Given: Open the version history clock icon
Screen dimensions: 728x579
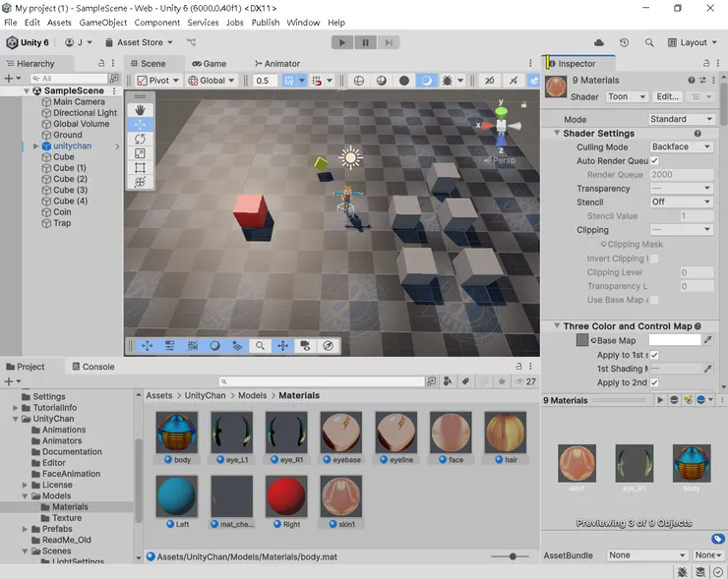Looking at the screenshot, I should [624, 43].
